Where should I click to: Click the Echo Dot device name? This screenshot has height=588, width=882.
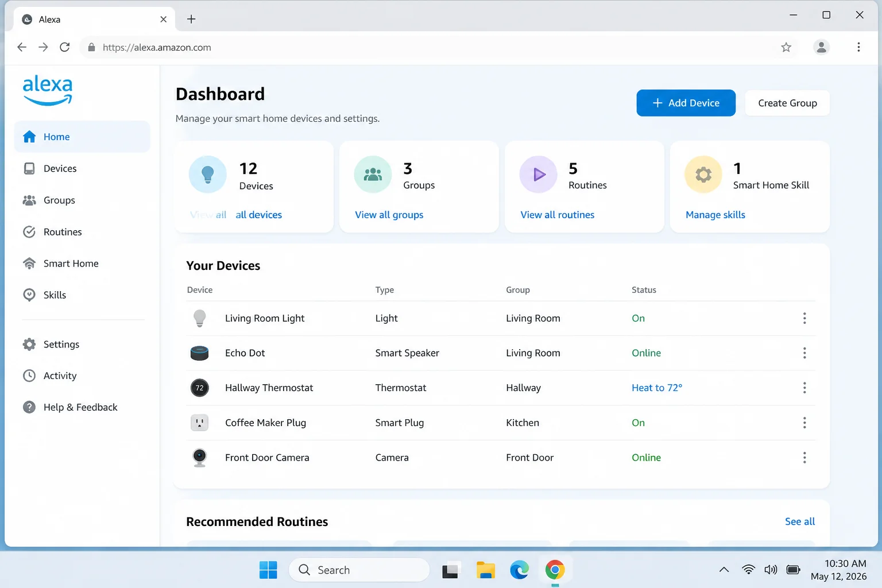(x=245, y=353)
